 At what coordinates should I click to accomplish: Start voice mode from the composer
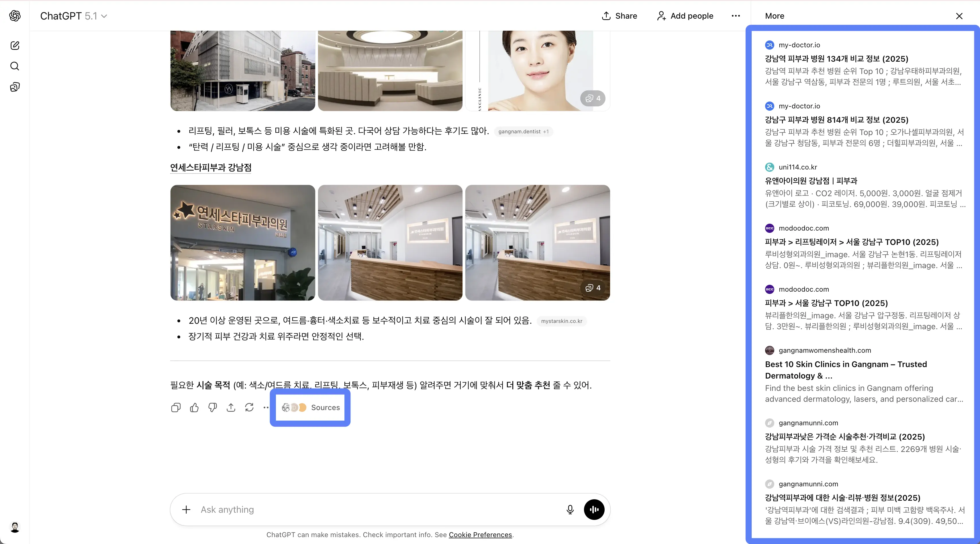[594, 510]
